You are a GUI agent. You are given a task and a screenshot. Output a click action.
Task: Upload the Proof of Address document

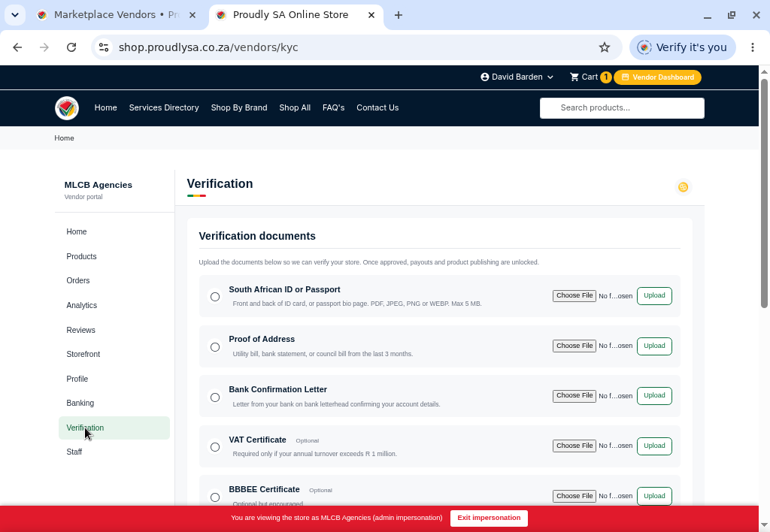[x=654, y=346]
